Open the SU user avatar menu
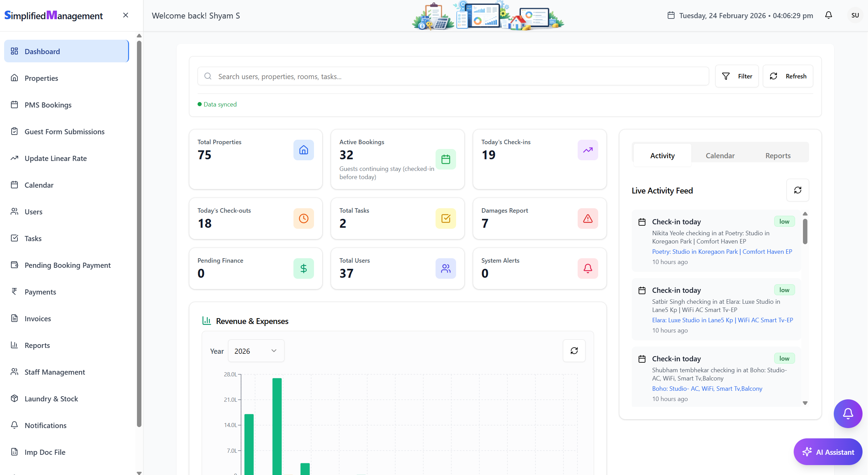The width and height of the screenshot is (868, 475). pos(855,15)
